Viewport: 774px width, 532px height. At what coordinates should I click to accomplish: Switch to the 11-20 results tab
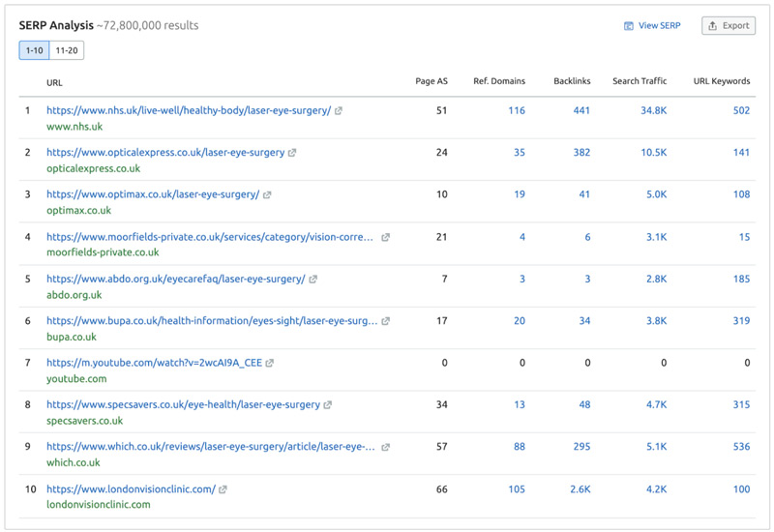[x=67, y=50]
